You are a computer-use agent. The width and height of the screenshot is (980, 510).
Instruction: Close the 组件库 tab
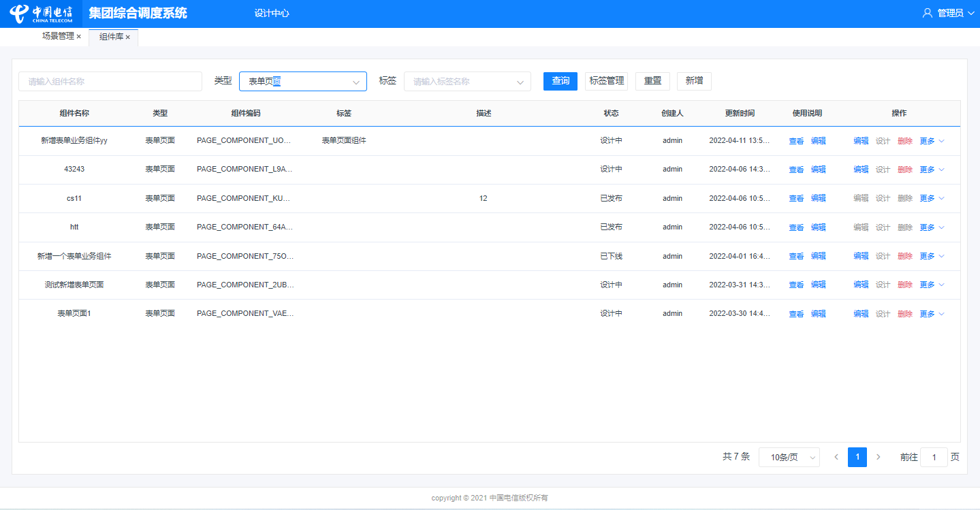click(128, 37)
